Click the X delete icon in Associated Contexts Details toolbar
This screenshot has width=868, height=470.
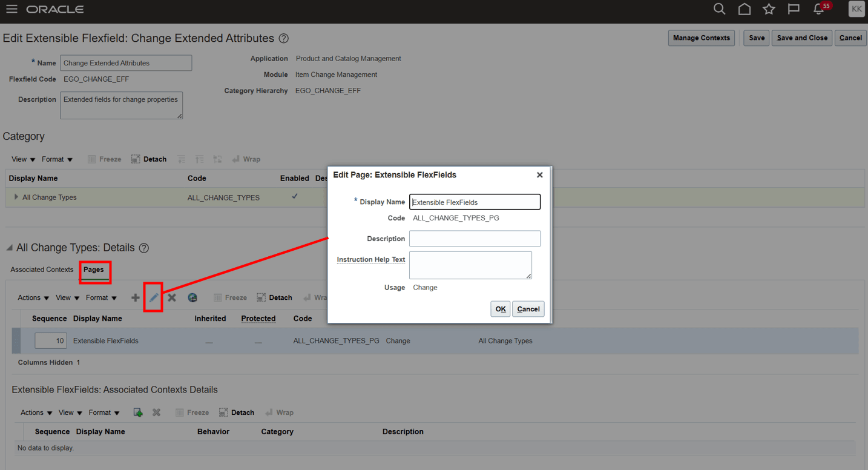pyautogui.click(x=156, y=412)
